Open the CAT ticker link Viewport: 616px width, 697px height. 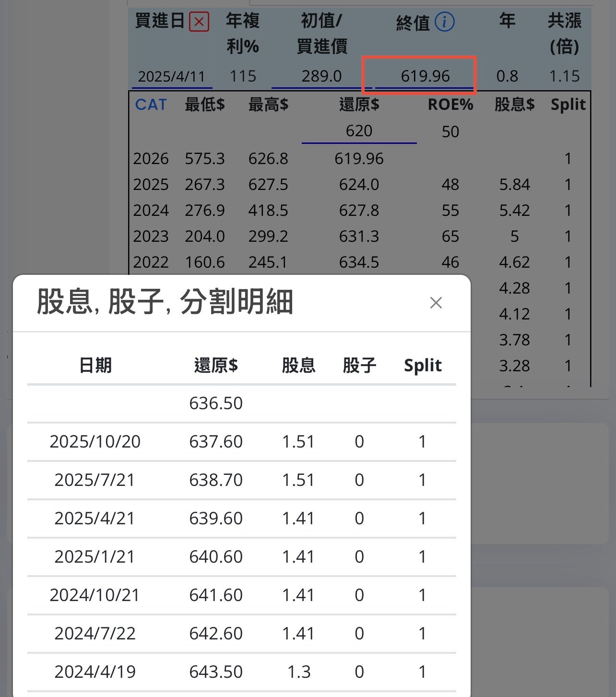coord(151,105)
